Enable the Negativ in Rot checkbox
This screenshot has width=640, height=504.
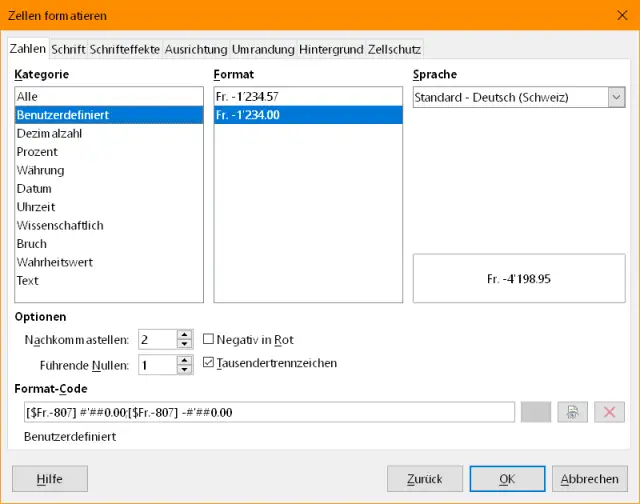209,340
